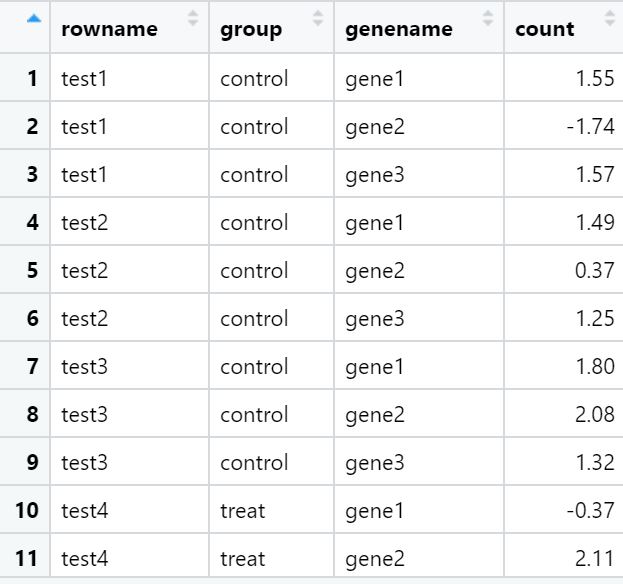Select the count value 2.08
Image resolution: width=623 pixels, height=584 pixels.
595,414
